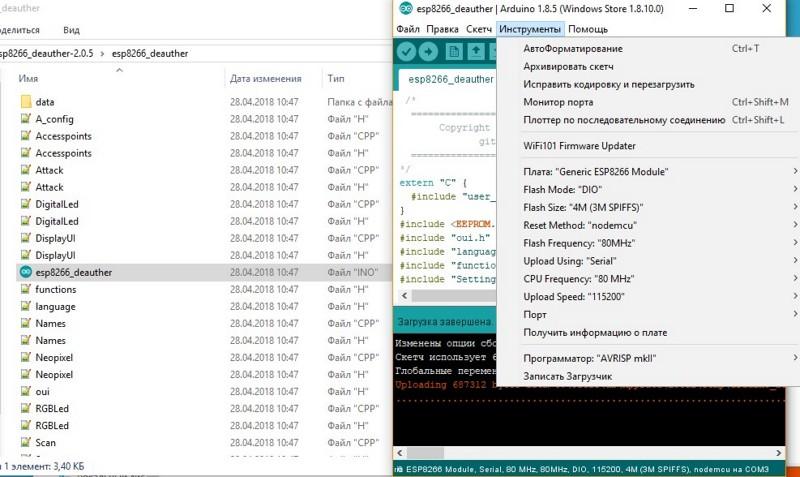Select АвтоФорматирование menu entry
Viewport: 800px width, 477px height.
click(x=573, y=48)
